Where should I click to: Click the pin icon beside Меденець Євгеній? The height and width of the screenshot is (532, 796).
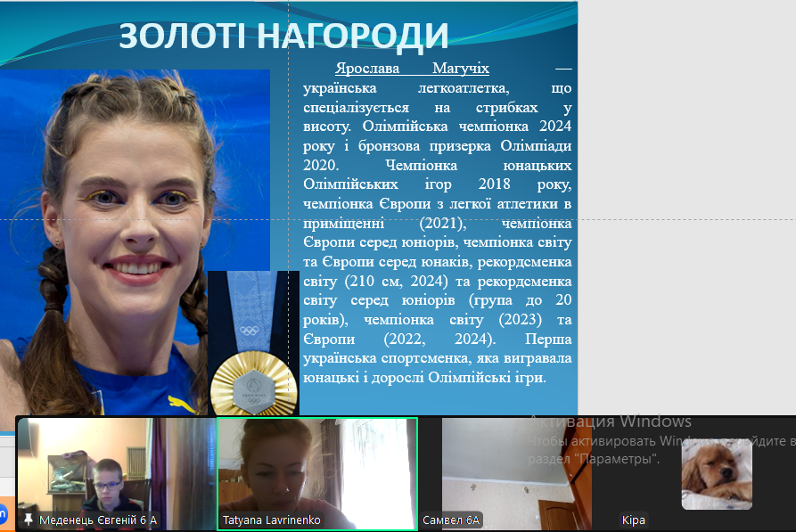[29, 519]
